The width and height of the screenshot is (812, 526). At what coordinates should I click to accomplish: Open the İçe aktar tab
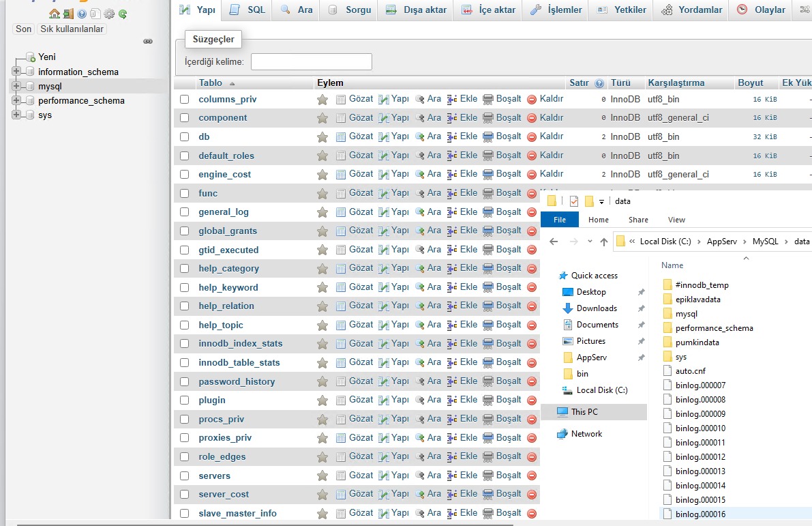(x=488, y=10)
